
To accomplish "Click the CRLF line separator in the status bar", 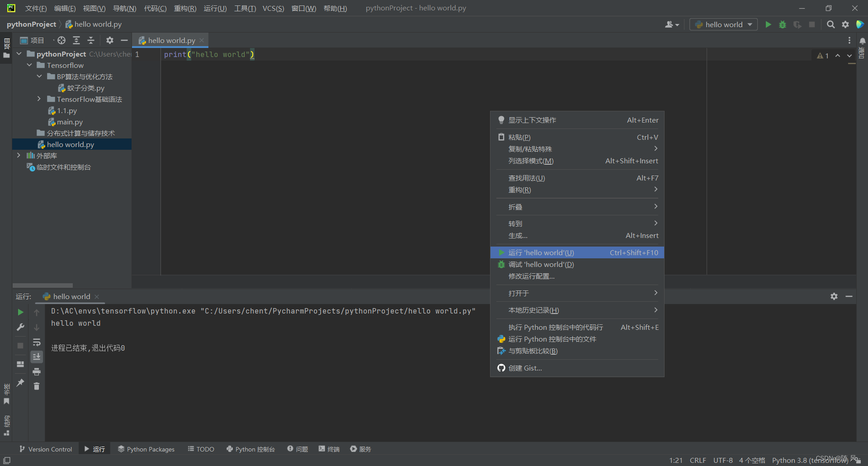I will point(698,460).
